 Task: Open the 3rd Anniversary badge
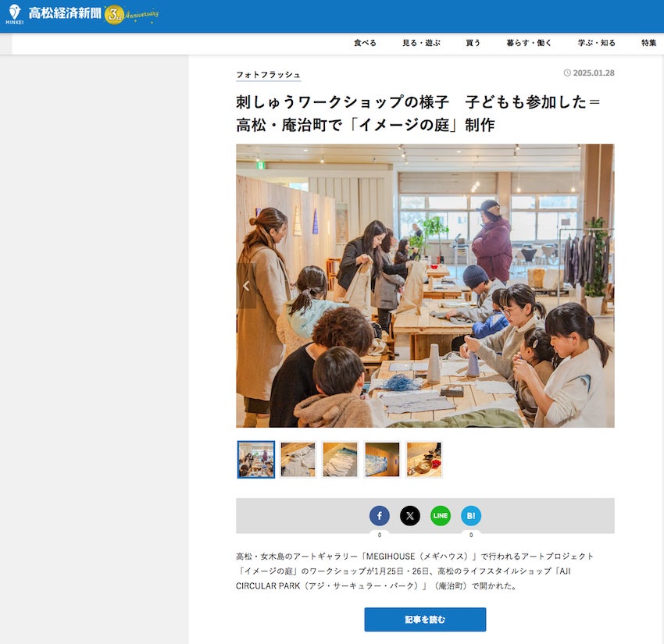click(131, 15)
